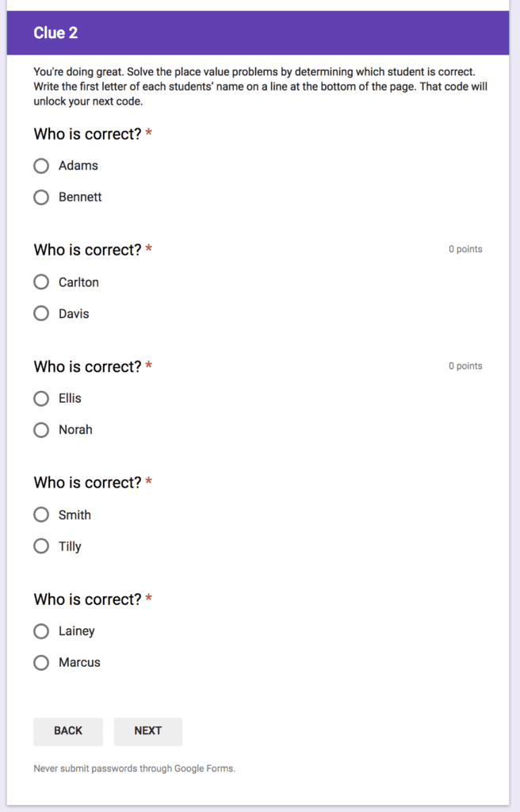Select the Carlton option

pyautogui.click(x=41, y=282)
